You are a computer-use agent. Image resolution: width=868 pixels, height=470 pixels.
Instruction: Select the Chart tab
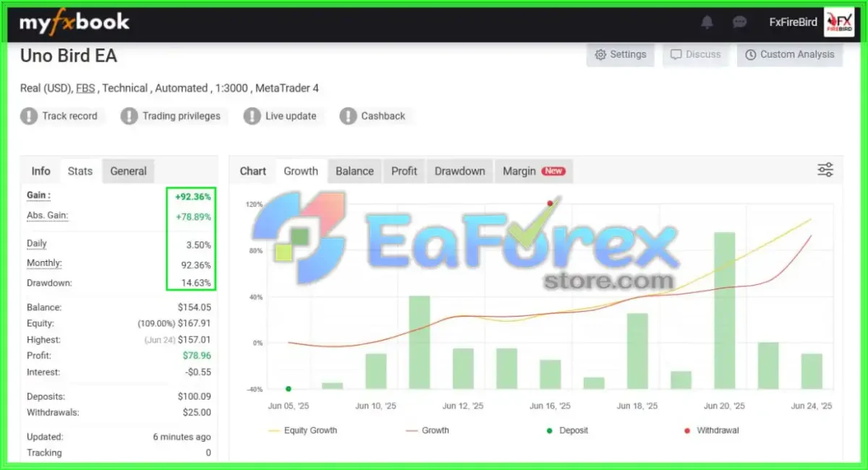pyautogui.click(x=253, y=171)
